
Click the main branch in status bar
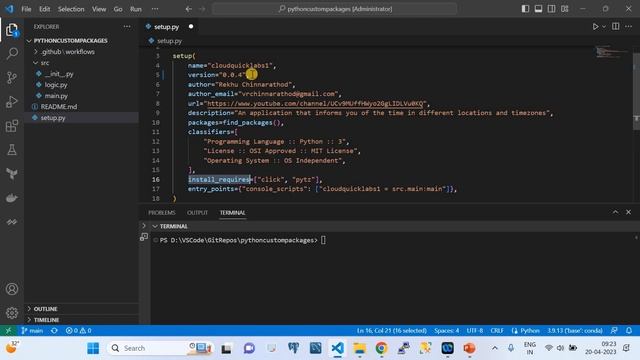click(32, 331)
